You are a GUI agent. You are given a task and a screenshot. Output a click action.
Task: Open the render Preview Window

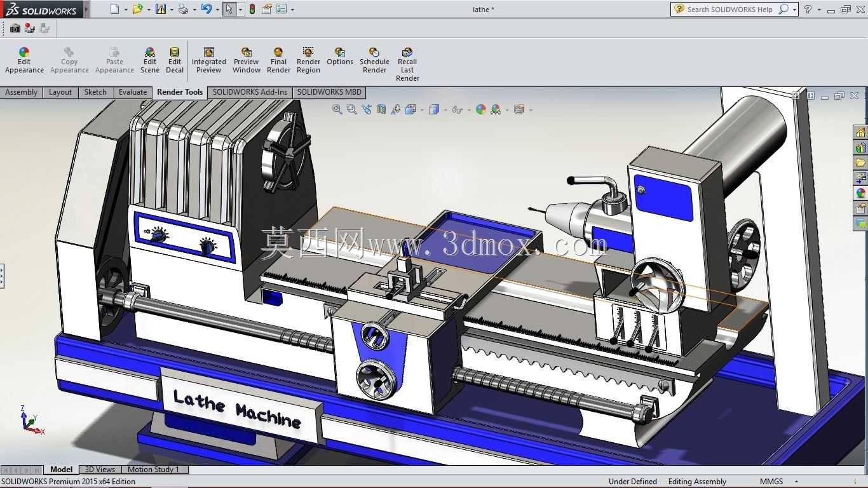coord(247,61)
